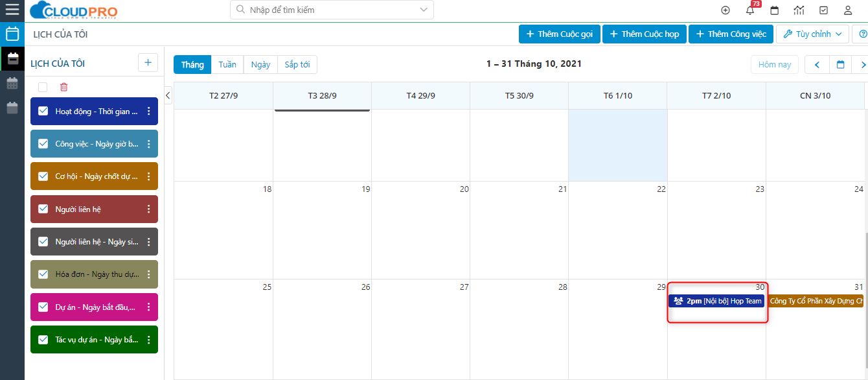
Task: Switch to the Tuần view tab
Action: (x=227, y=65)
